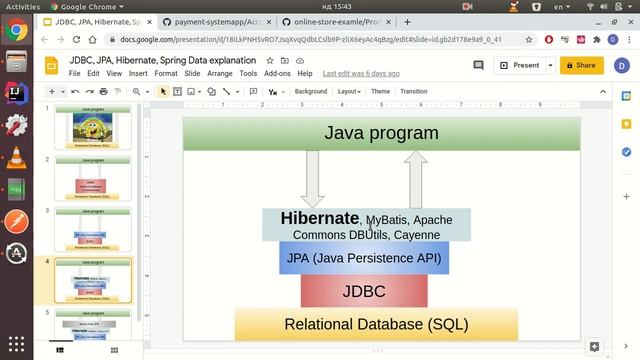This screenshot has width=640, height=360.
Task: Click the yellow Share button
Action: 582,65
